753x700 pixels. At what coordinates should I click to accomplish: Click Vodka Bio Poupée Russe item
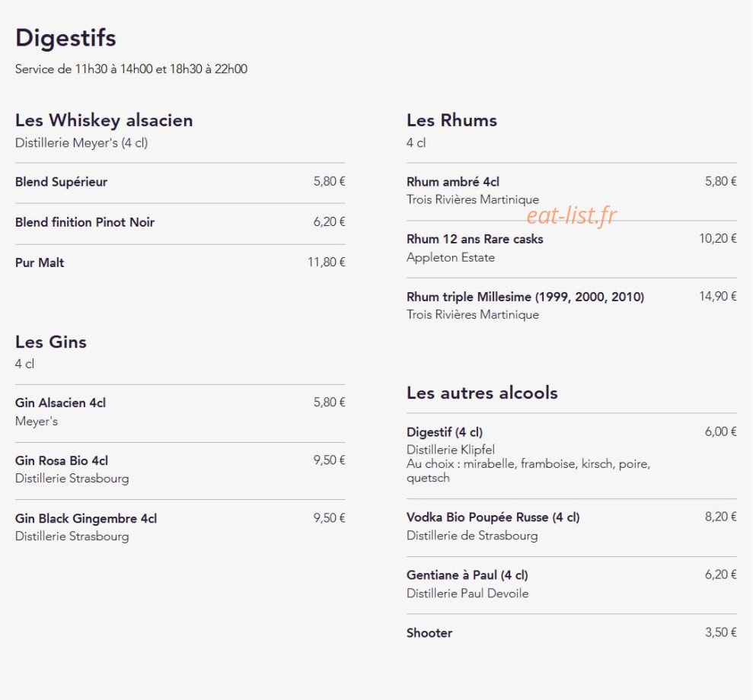tap(572, 527)
